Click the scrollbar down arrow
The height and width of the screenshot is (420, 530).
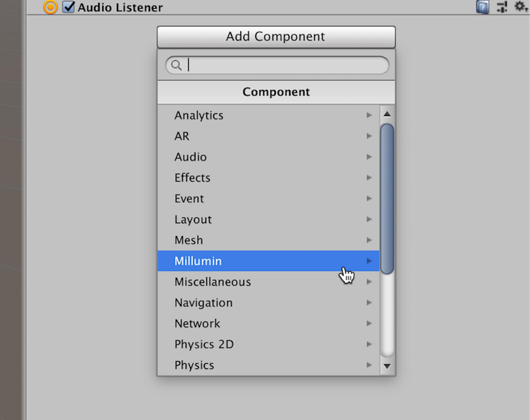click(x=387, y=366)
